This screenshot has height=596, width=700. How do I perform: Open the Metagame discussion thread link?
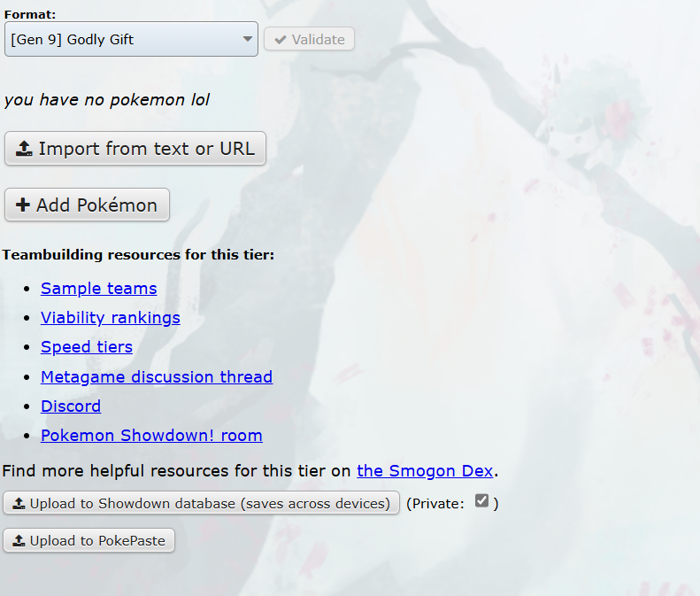point(157,376)
